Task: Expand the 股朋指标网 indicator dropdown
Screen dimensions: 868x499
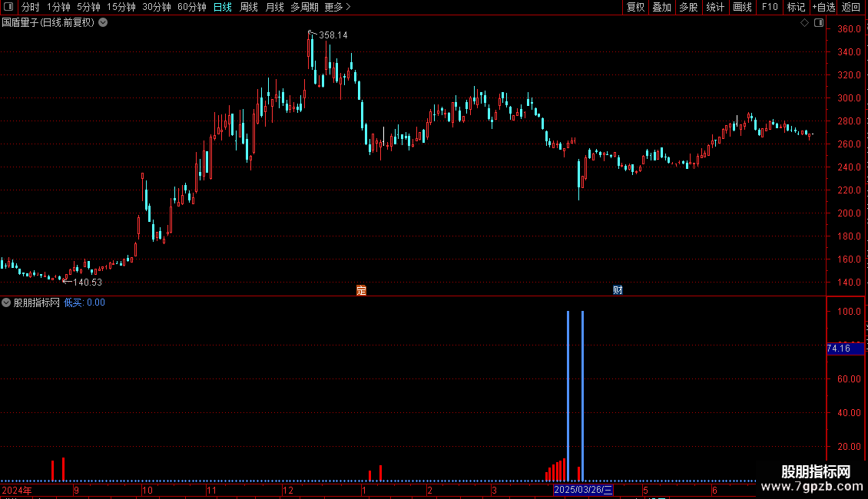Action: (x=6, y=302)
